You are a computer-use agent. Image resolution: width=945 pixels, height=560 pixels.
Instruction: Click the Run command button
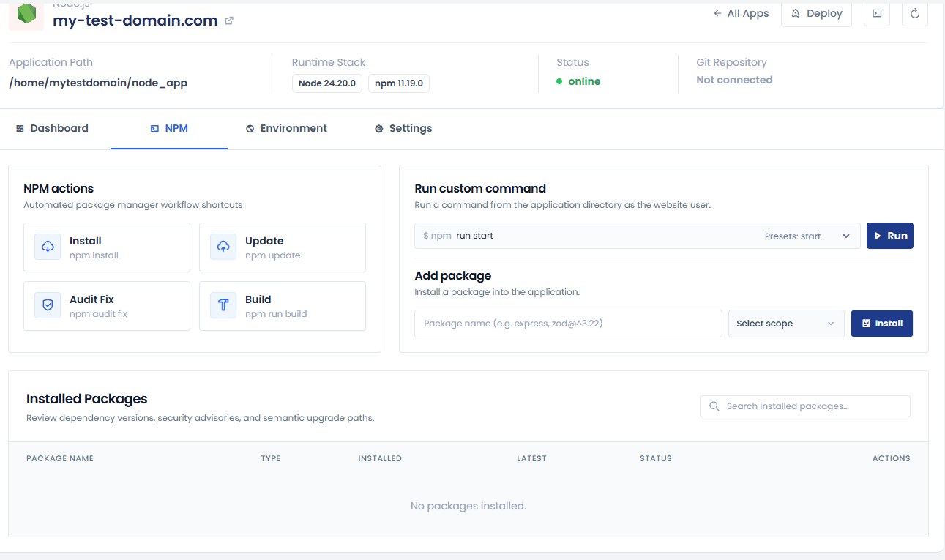coord(890,236)
